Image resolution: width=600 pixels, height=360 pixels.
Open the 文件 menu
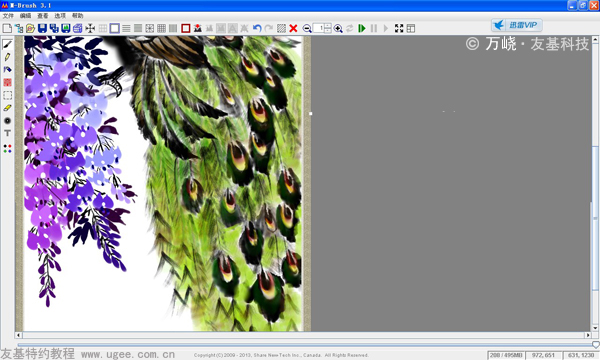pos(8,16)
